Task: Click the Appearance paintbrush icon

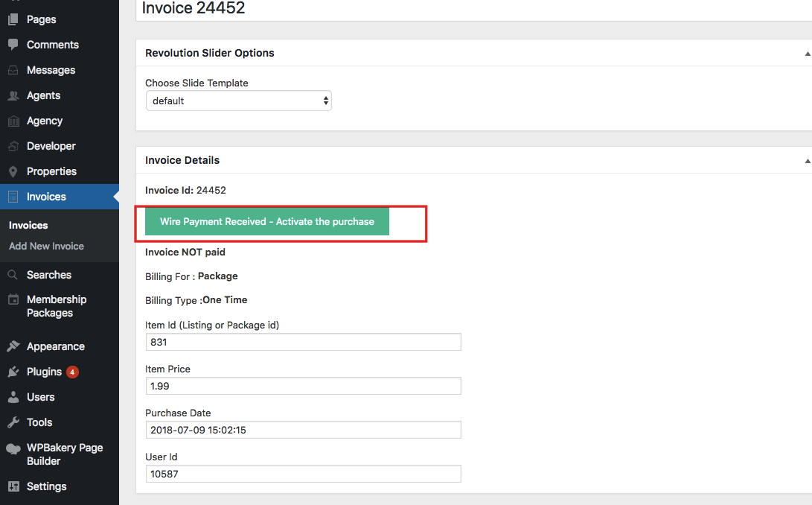Action: pyautogui.click(x=13, y=346)
